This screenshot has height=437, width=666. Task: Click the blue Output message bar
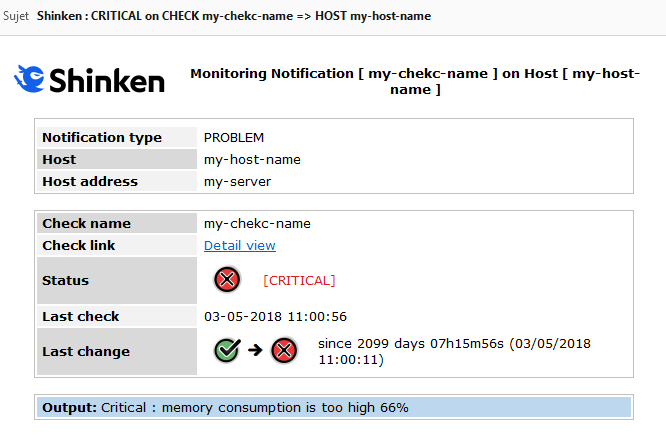click(x=333, y=407)
